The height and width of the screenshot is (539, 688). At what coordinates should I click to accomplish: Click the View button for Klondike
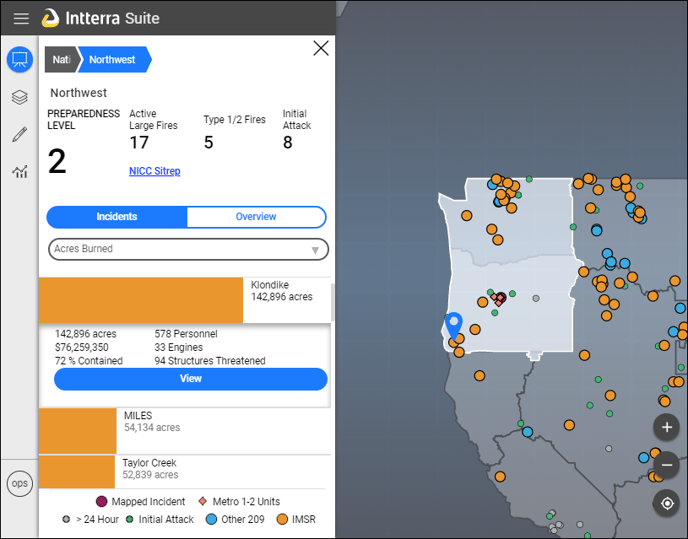pyautogui.click(x=190, y=379)
